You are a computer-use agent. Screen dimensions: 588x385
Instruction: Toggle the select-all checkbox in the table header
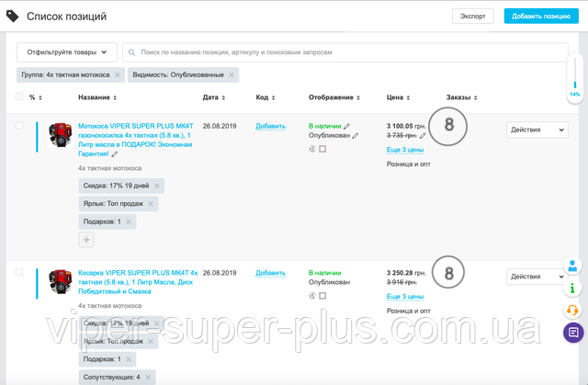tap(18, 96)
